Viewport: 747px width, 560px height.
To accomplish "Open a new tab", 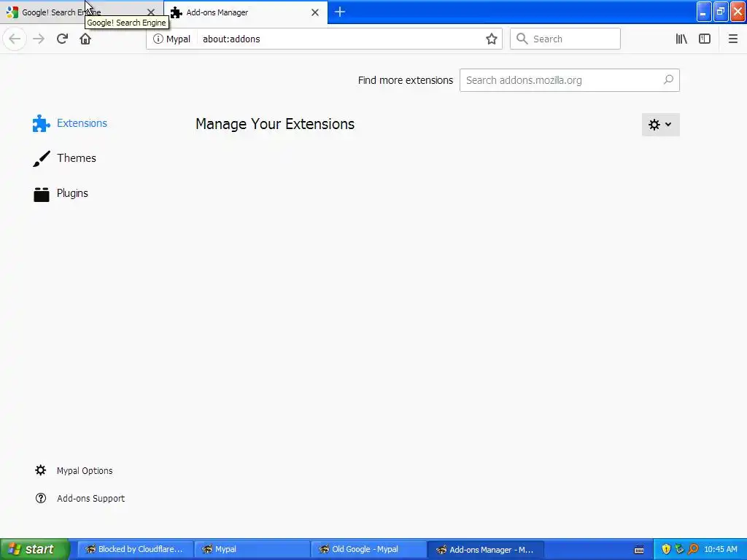I will point(340,12).
